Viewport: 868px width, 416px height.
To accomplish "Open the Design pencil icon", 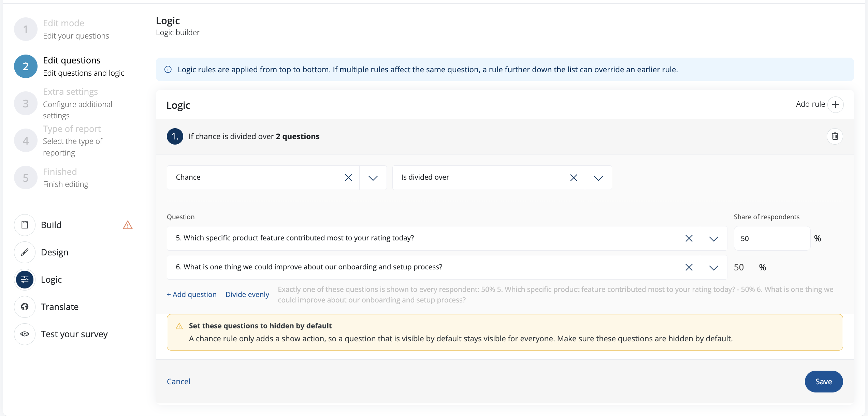I will [x=25, y=252].
